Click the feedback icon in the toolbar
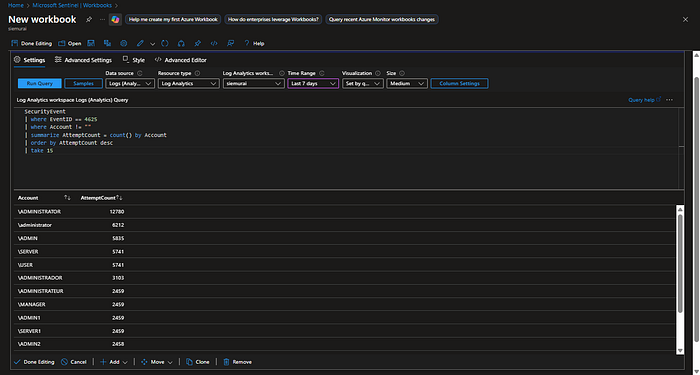The height and width of the screenshot is (375, 700). tap(230, 43)
